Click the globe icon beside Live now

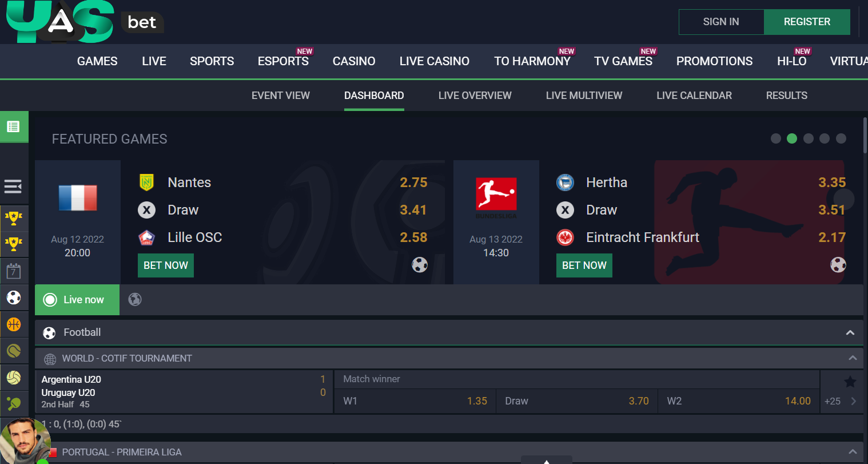coord(135,299)
